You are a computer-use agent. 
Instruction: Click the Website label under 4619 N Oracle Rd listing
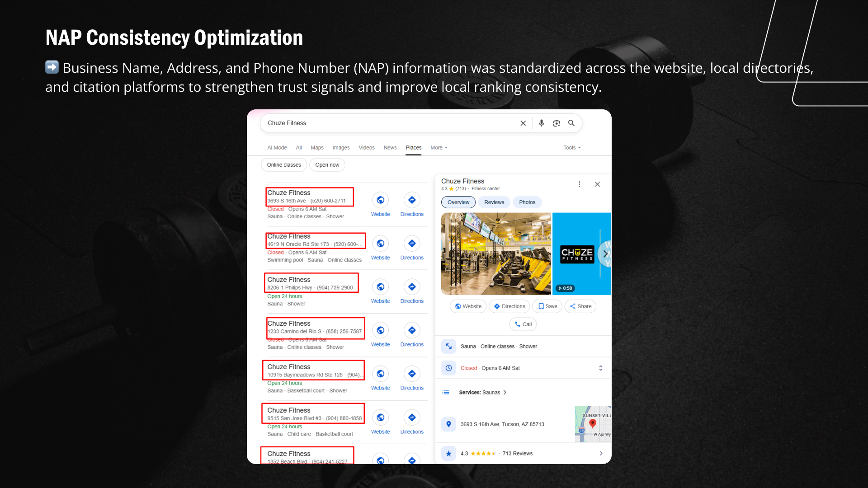tap(381, 258)
